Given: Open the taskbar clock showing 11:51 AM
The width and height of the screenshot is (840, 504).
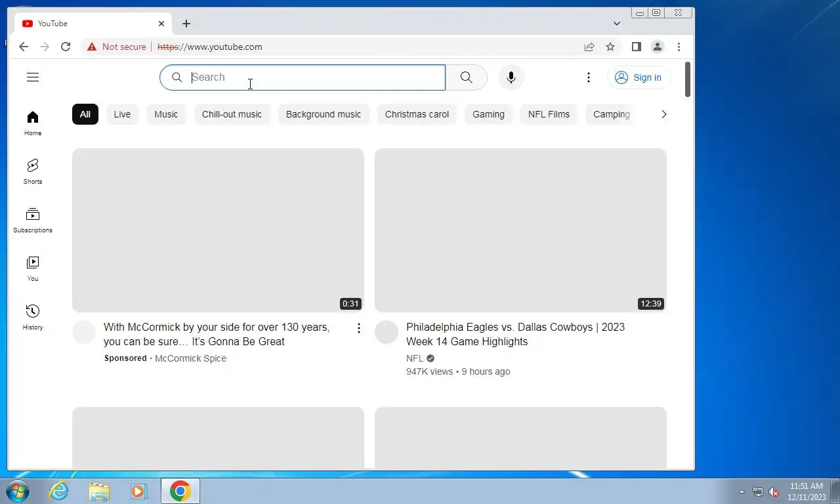Looking at the screenshot, I should pos(807,492).
